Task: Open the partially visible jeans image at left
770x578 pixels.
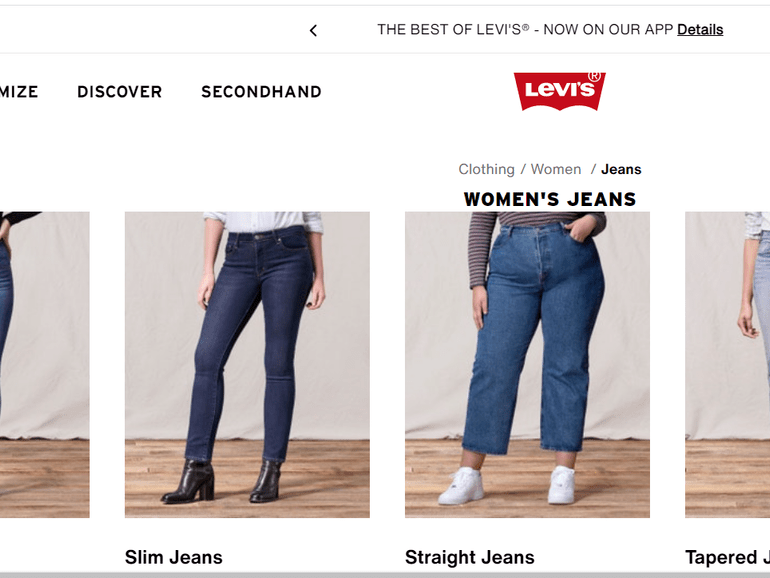Action: point(45,364)
